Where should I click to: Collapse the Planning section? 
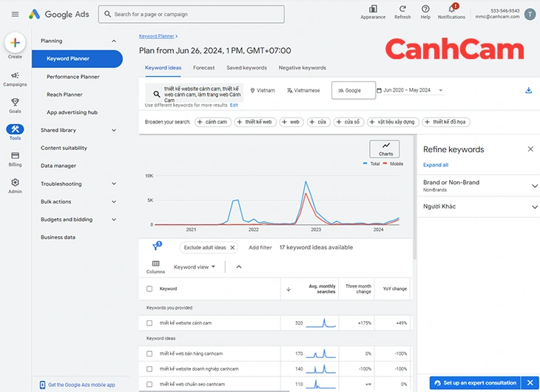pyautogui.click(x=114, y=41)
